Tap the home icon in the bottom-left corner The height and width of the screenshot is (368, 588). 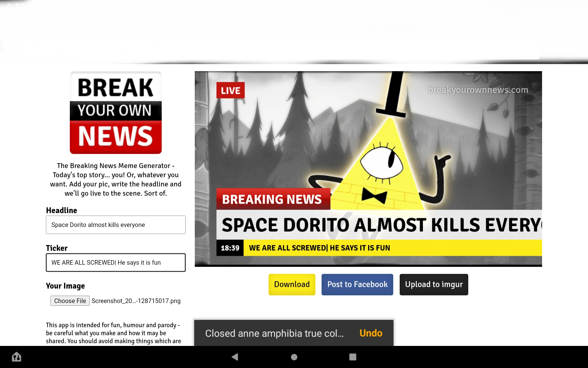pyautogui.click(x=17, y=357)
